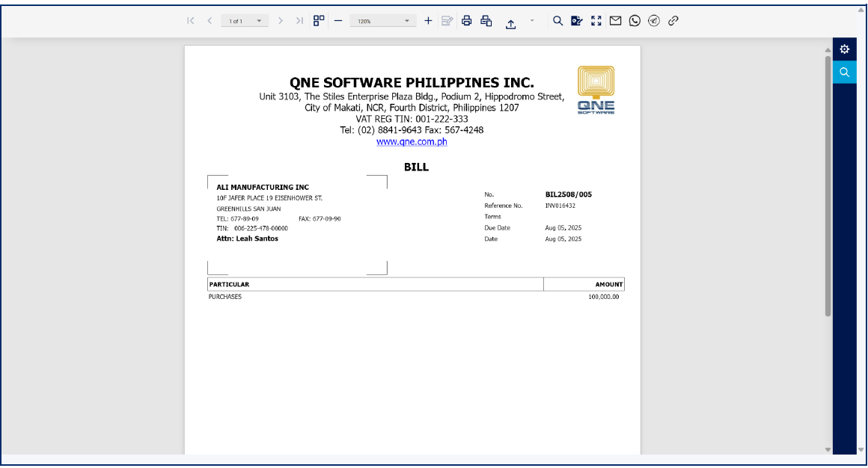Toggle multipage view mode

tap(319, 20)
